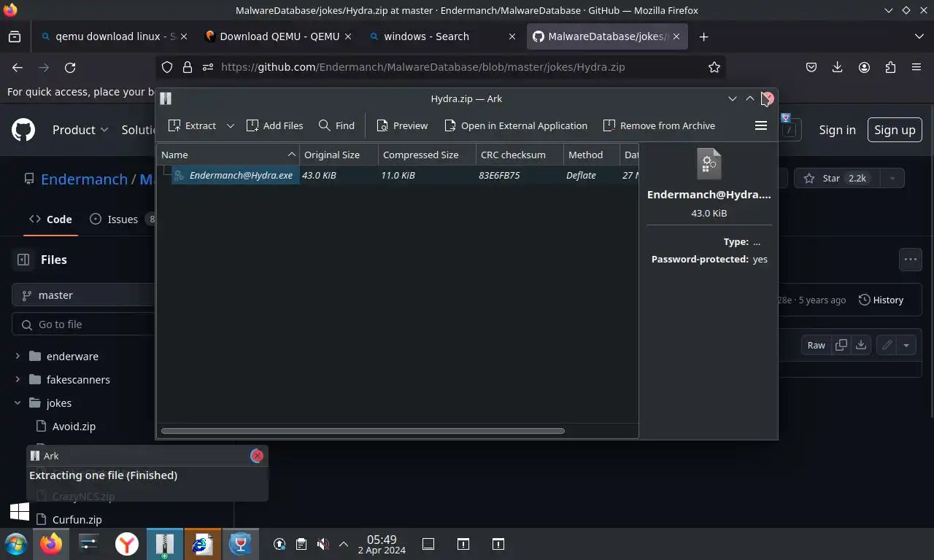Open the Firefox extensions puzzle icon

click(890, 67)
